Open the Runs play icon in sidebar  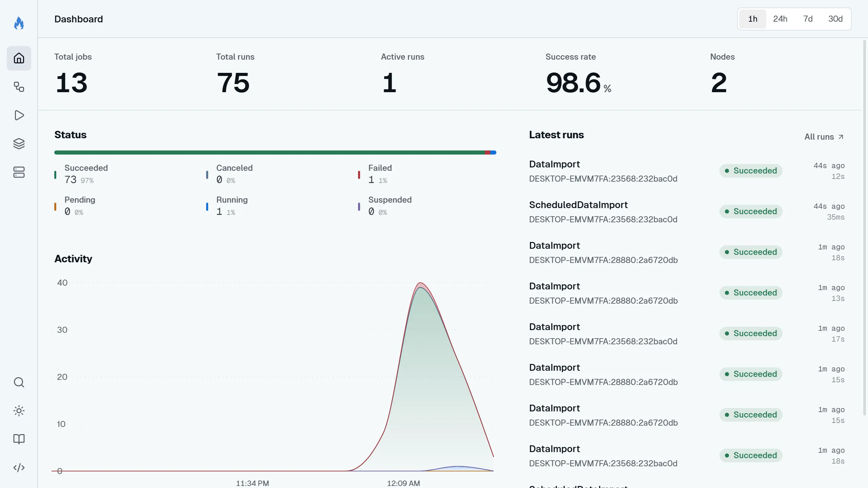tap(19, 115)
